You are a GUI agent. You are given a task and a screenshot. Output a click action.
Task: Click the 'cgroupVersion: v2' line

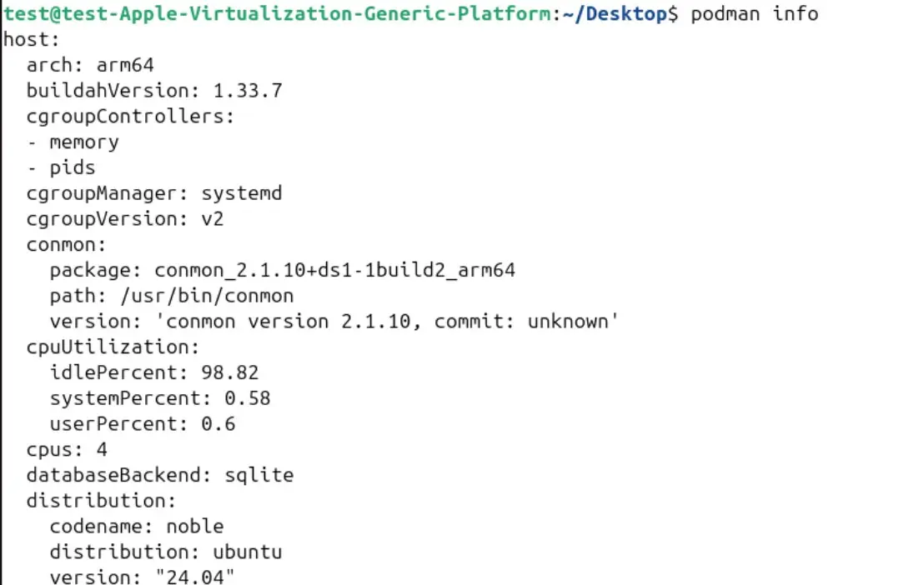125,219
